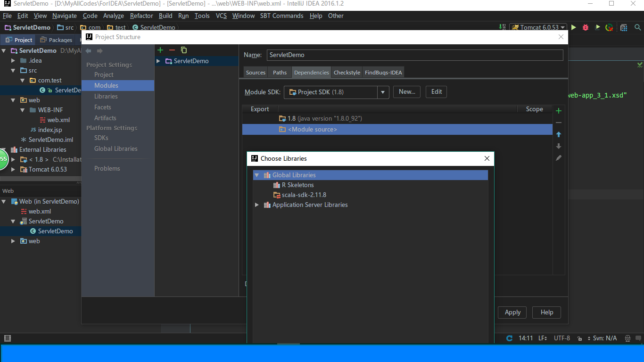Click the Edit SDK button
Screen dimensions: 644x362
pyautogui.click(x=437, y=92)
